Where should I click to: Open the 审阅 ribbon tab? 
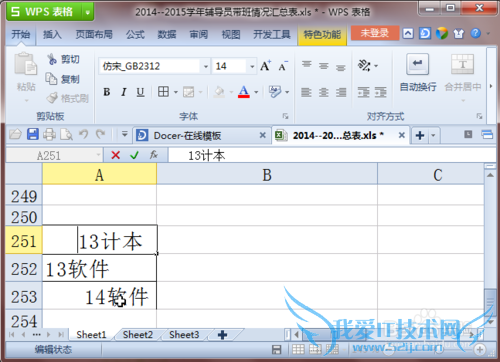point(199,34)
